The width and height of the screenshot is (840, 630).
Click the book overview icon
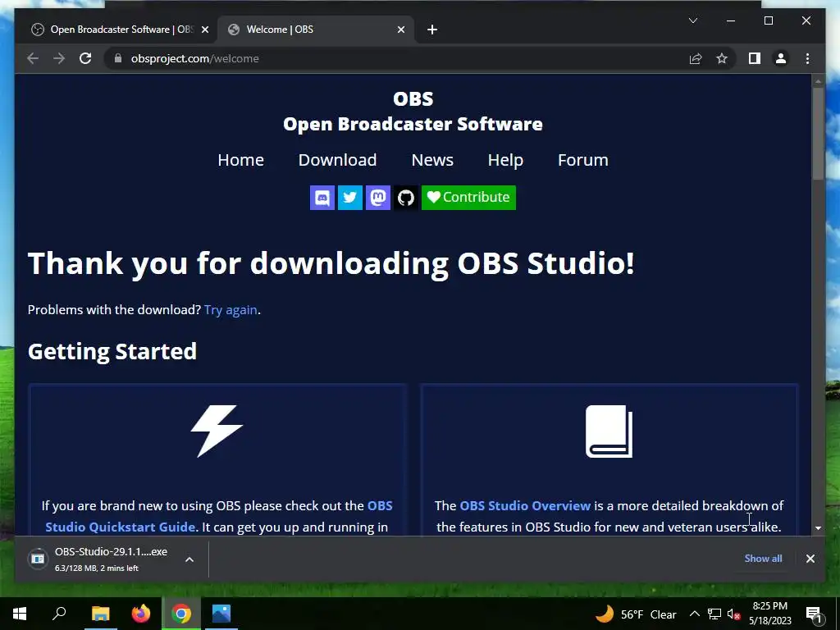tap(609, 431)
